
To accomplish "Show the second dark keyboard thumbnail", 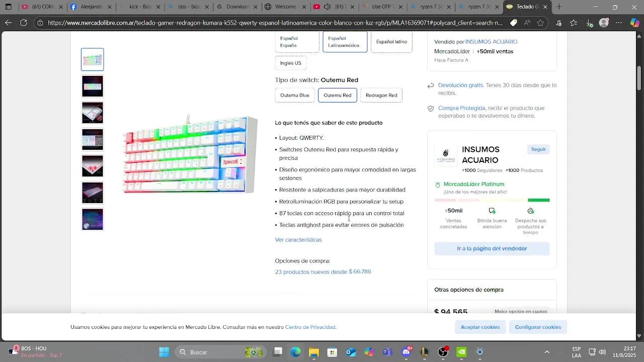I will click(93, 86).
